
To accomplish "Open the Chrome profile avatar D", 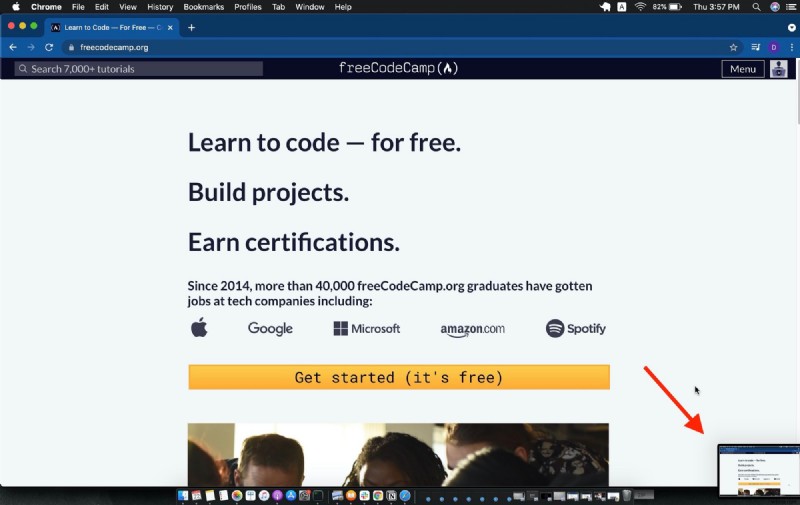I will click(x=773, y=47).
